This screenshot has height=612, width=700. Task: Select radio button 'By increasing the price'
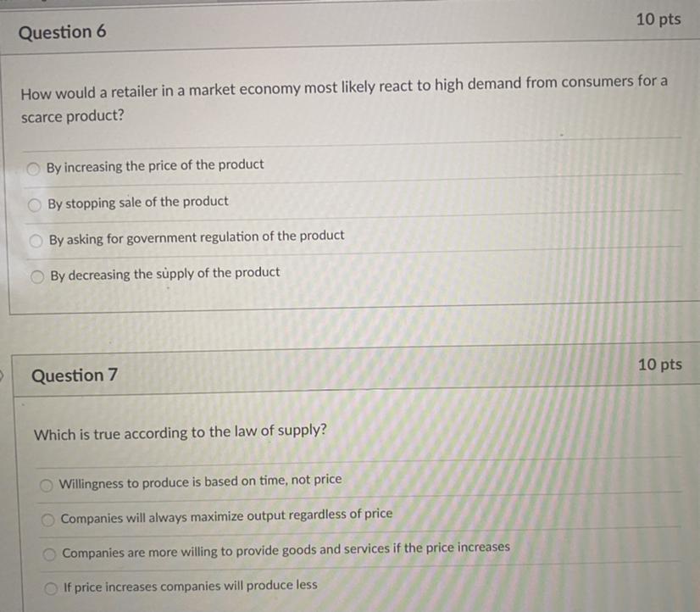(x=33, y=169)
